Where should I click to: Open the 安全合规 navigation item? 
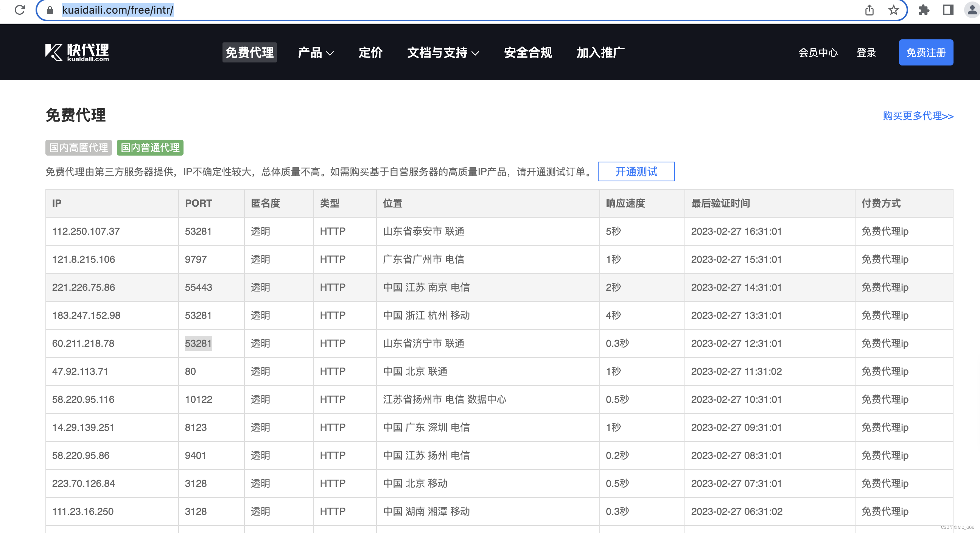click(528, 53)
